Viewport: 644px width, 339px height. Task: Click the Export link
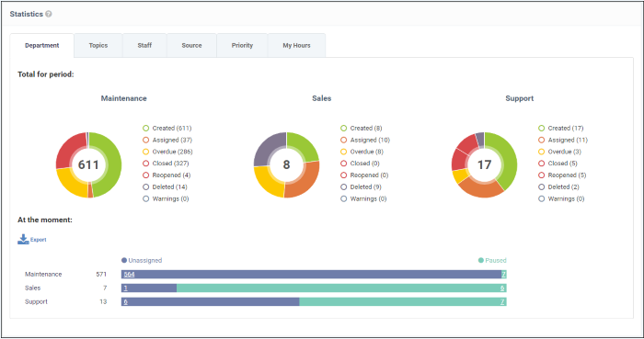point(39,240)
